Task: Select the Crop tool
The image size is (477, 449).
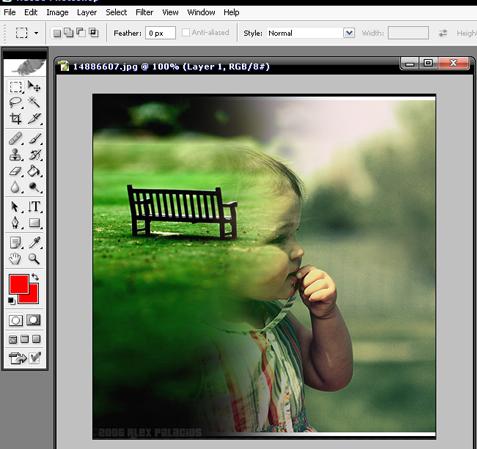Action: 15,118
